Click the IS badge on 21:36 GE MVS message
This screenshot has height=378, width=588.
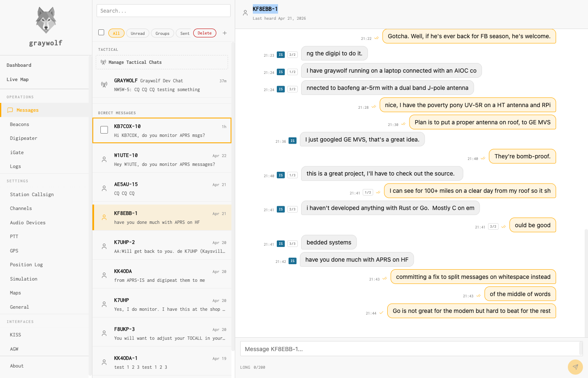pos(292,141)
